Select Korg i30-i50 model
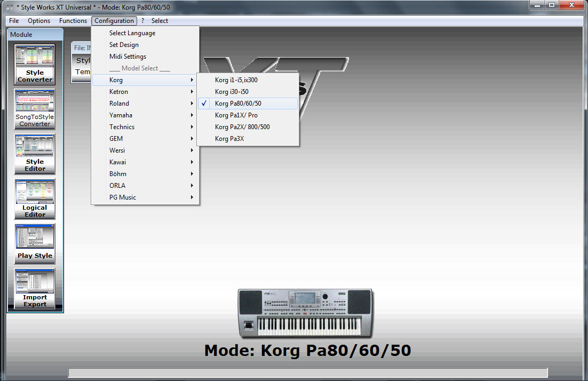 point(248,91)
